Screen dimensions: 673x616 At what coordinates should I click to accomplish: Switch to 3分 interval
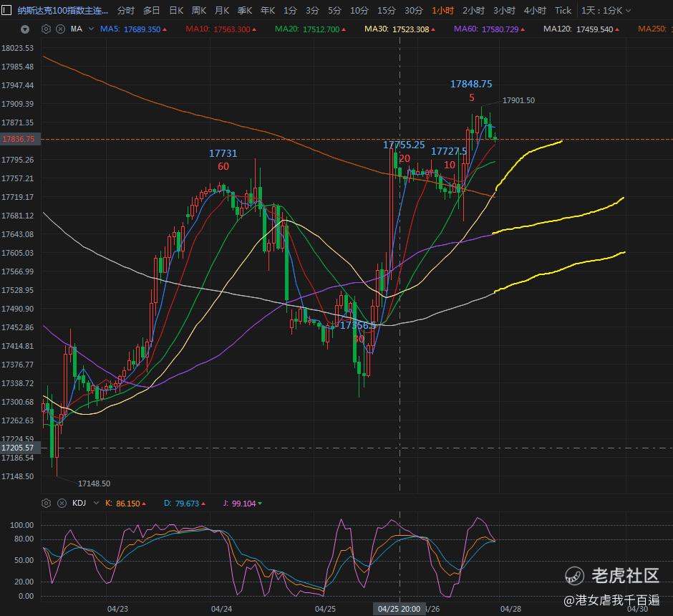click(312, 10)
